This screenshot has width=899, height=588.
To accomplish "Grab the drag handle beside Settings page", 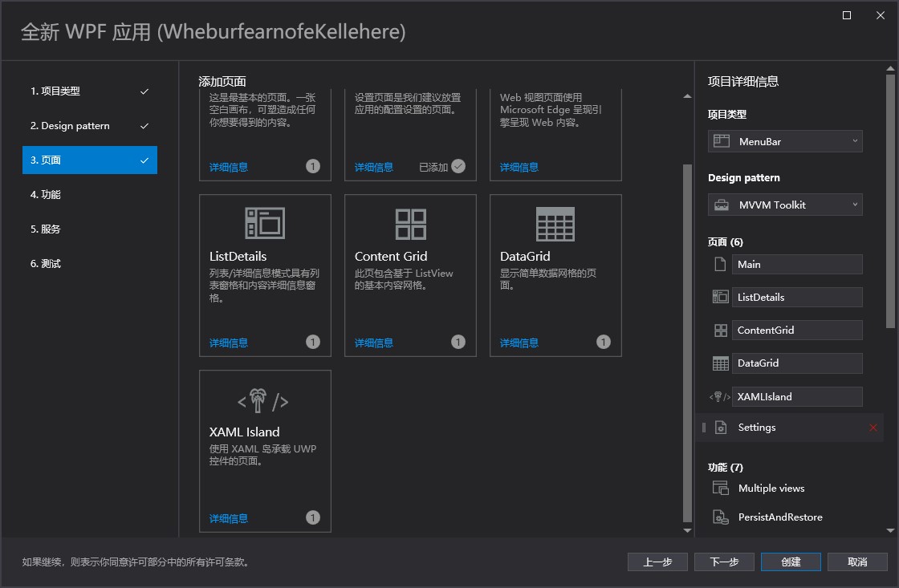I will (x=703, y=428).
